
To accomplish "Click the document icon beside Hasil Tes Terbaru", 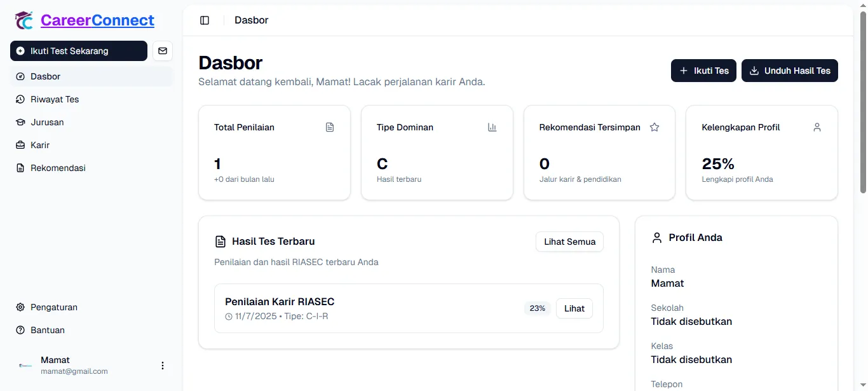I will (220, 241).
